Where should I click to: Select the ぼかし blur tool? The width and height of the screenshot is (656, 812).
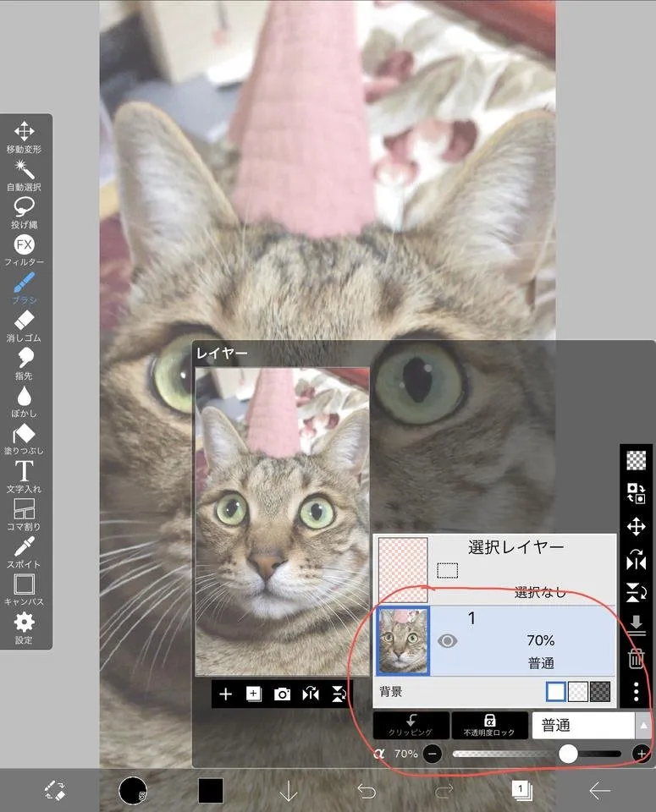pos(24,402)
